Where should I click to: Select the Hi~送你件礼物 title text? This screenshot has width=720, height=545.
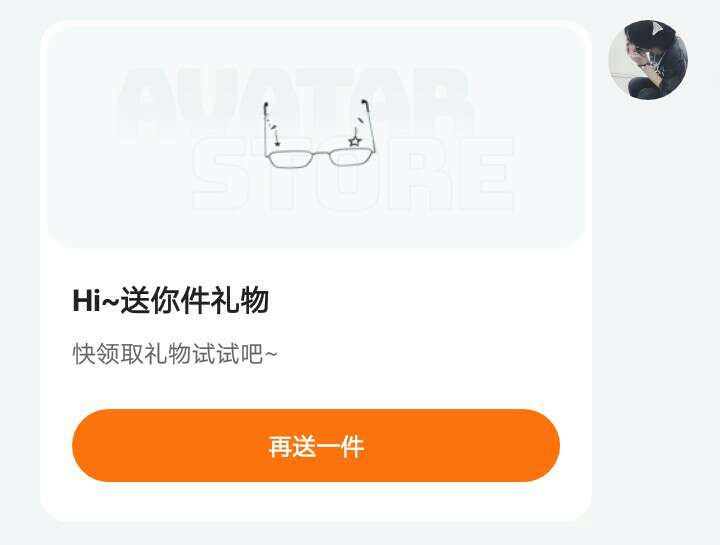point(170,301)
